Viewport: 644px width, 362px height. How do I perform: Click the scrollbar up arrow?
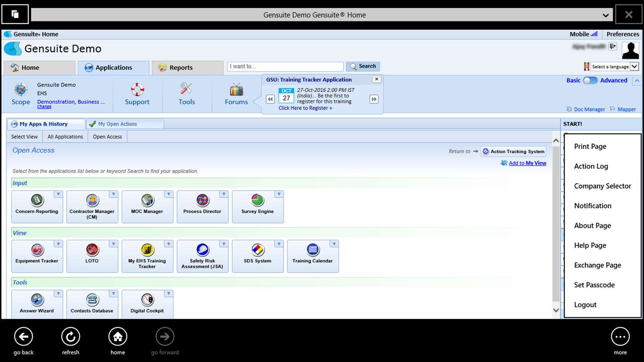556,141
